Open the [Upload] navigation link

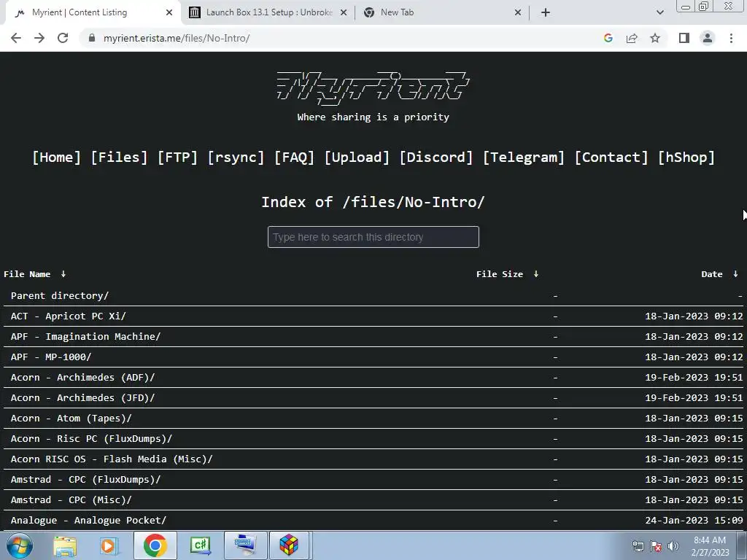point(356,157)
